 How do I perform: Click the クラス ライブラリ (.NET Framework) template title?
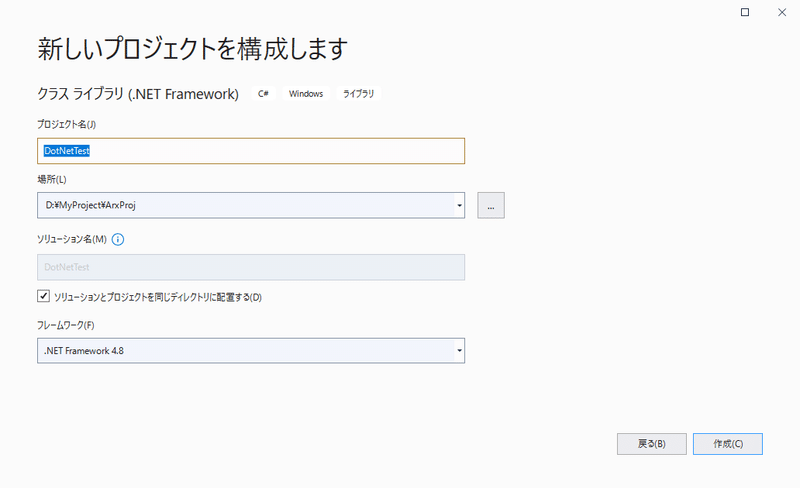pos(138,94)
